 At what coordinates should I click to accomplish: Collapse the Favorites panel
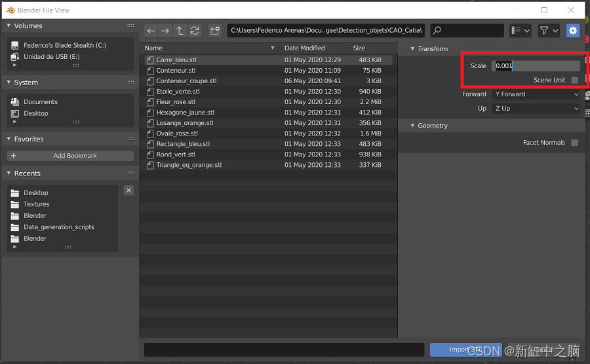click(x=9, y=139)
